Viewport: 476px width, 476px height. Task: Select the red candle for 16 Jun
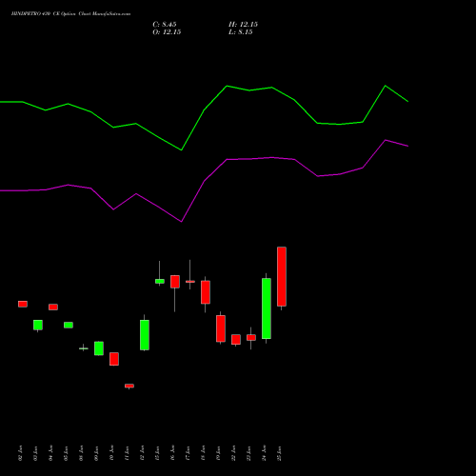(175, 282)
